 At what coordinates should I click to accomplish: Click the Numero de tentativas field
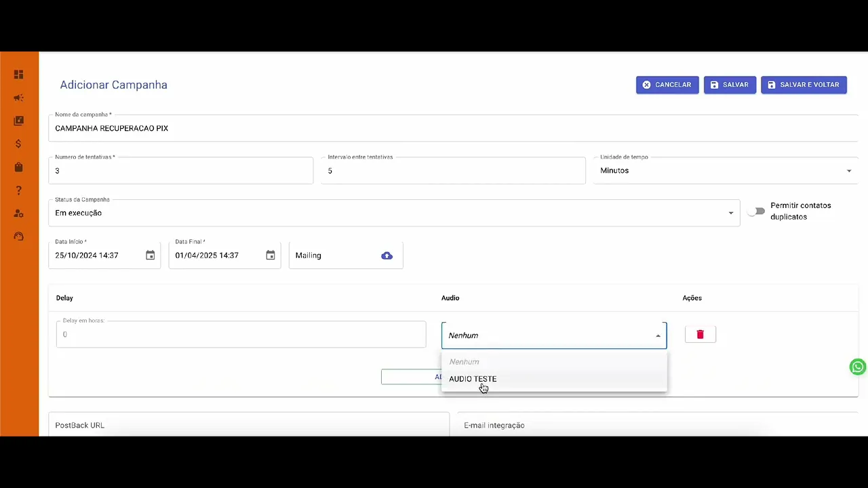181,171
